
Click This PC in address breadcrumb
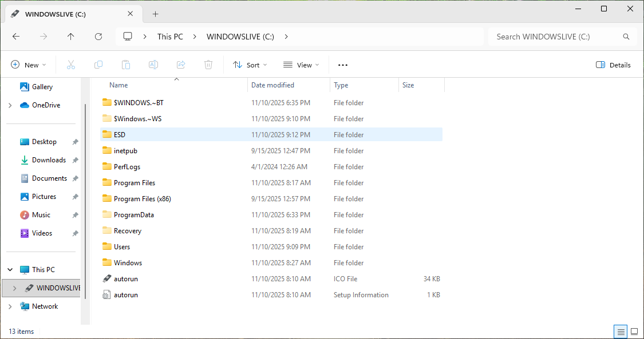pos(170,37)
